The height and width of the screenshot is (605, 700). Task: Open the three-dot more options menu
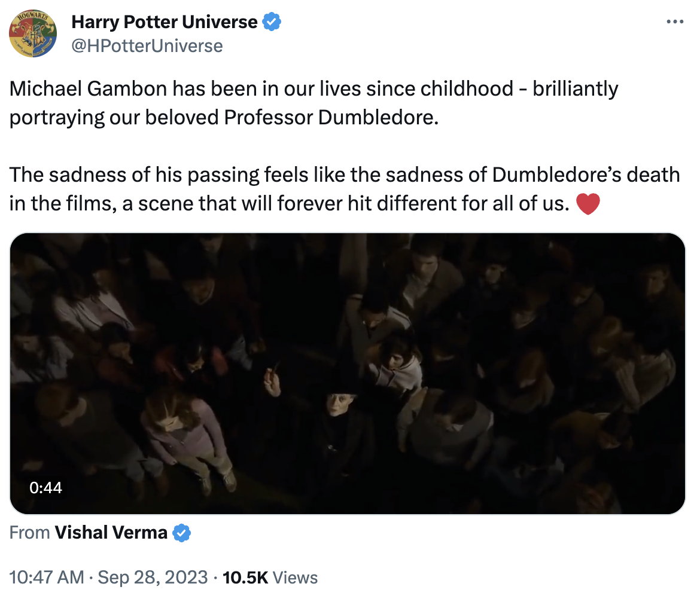674,22
